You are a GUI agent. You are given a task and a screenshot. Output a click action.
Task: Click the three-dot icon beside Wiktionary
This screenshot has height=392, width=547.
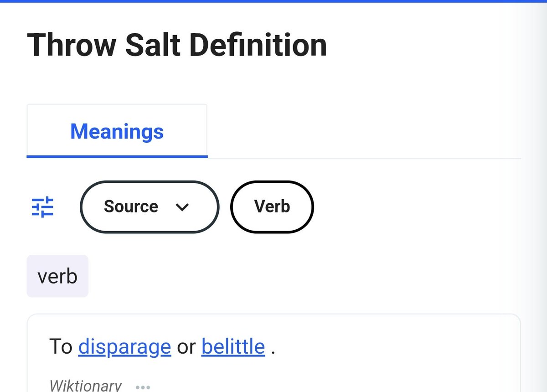tap(143, 387)
